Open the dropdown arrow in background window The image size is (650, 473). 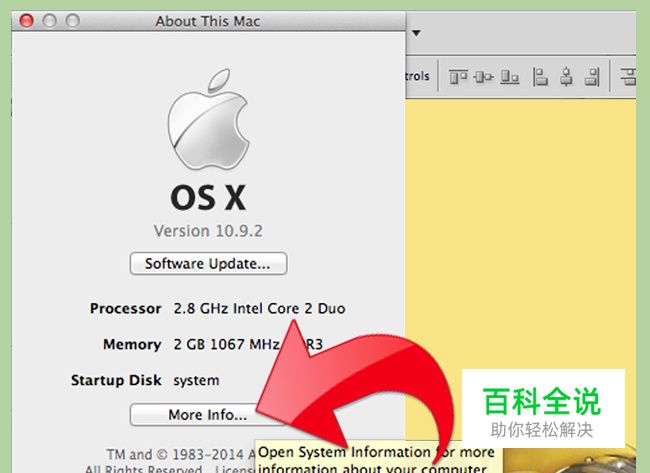click(x=417, y=33)
